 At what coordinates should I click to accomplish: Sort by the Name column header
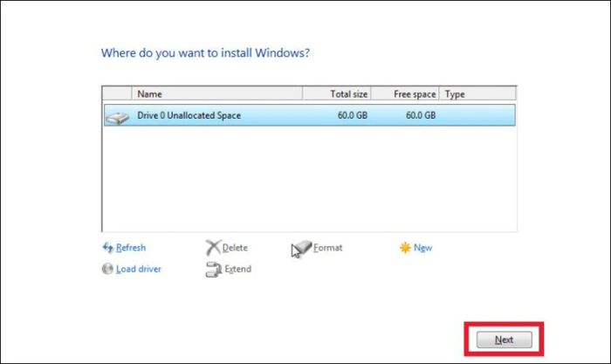[217, 94]
